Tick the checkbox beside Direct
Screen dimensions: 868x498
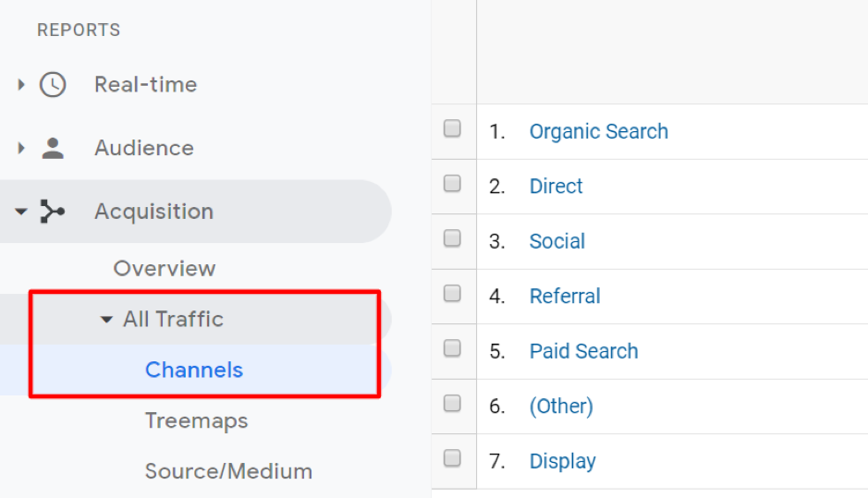[x=452, y=184]
